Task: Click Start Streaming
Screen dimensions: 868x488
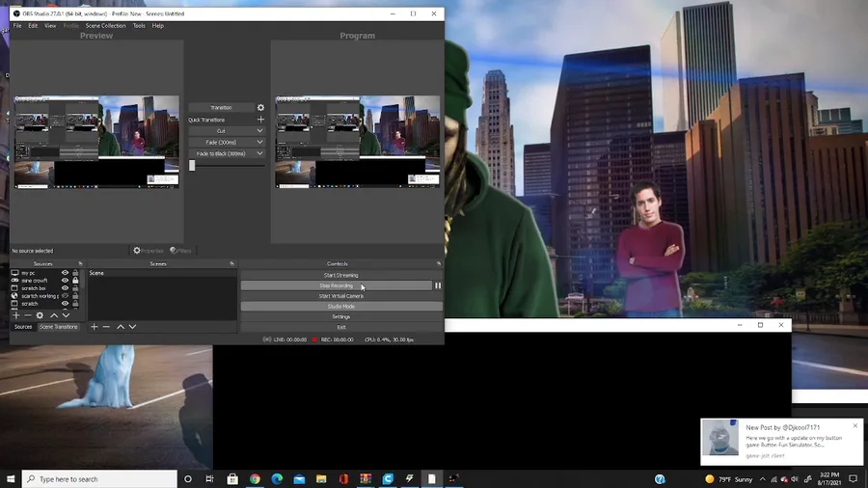Action: point(341,275)
